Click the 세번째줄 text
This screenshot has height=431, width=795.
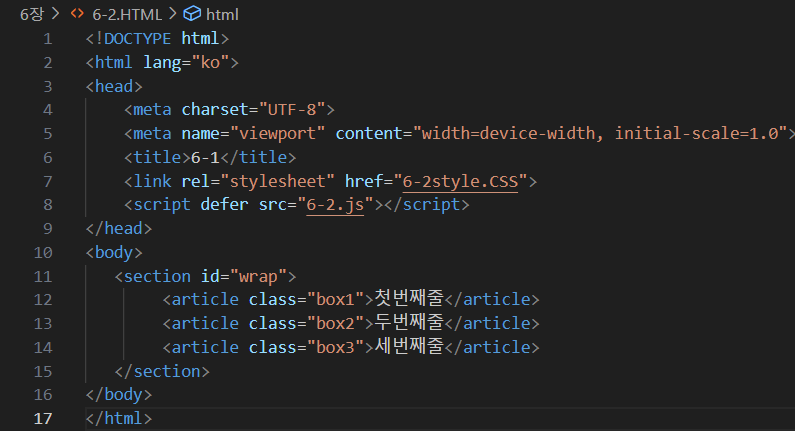(x=409, y=346)
